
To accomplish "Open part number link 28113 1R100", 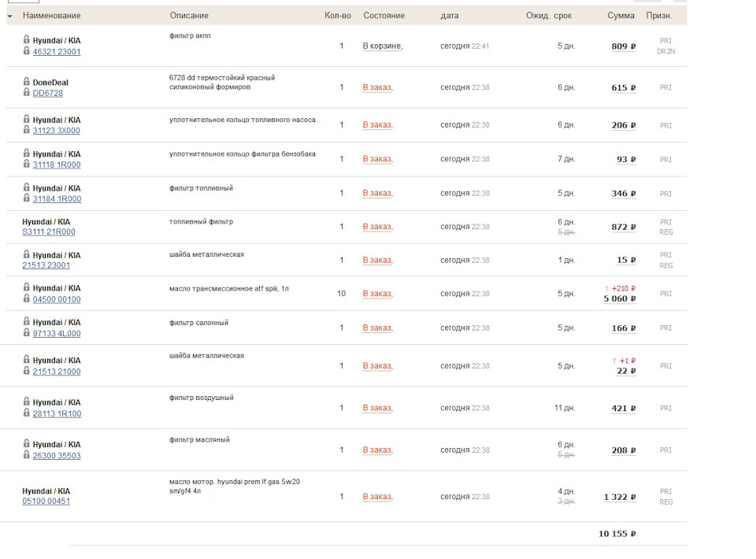I will (x=57, y=413).
